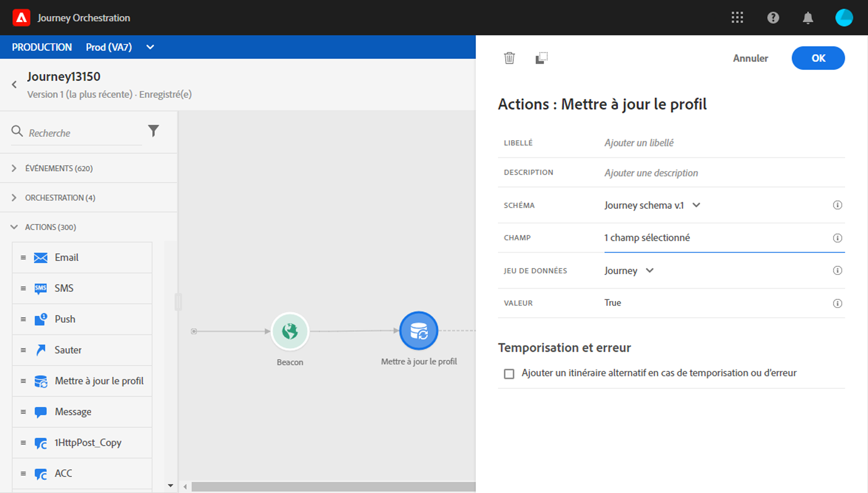The width and height of the screenshot is (868, 493).
Task: Click the duplicate activity icon
Action: coord(541,58)
